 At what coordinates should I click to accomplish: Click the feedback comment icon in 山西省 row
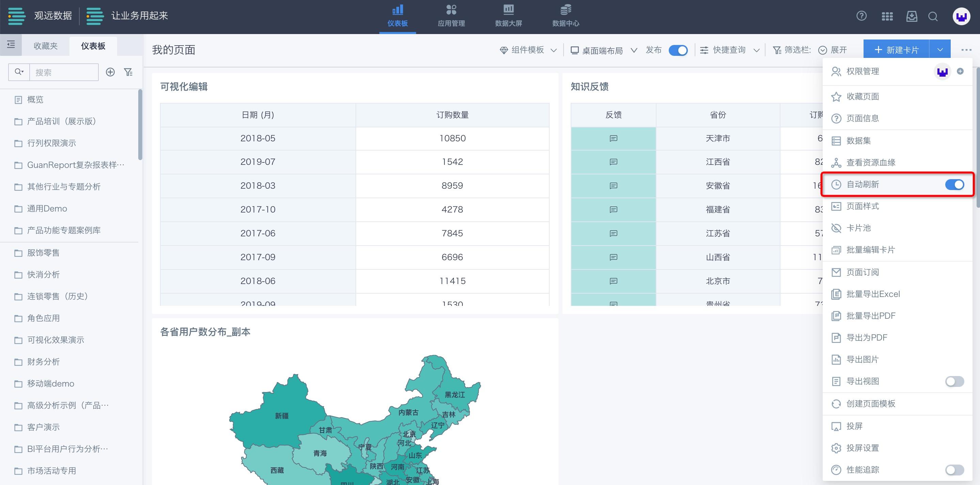pos(613,257)
